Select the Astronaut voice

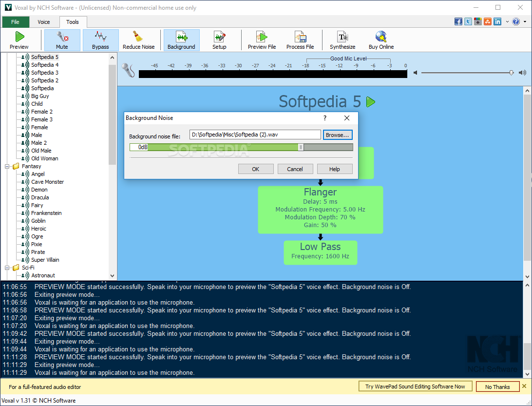coord(43,276)
